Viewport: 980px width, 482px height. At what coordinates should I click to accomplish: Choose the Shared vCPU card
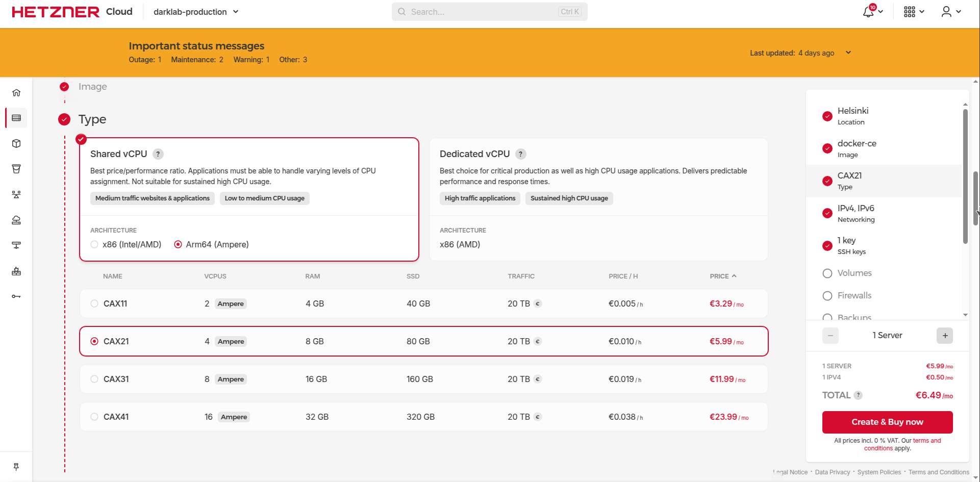tap(249, 199)
